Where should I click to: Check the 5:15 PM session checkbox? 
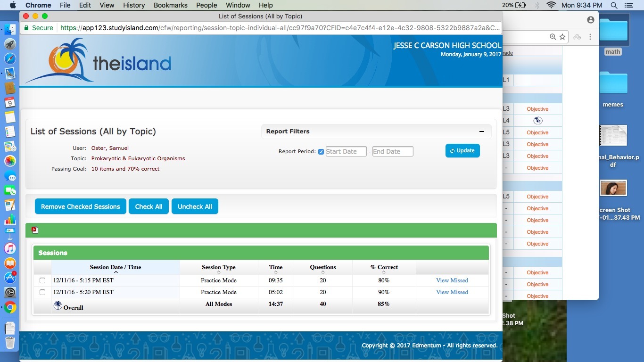[42, 280]
